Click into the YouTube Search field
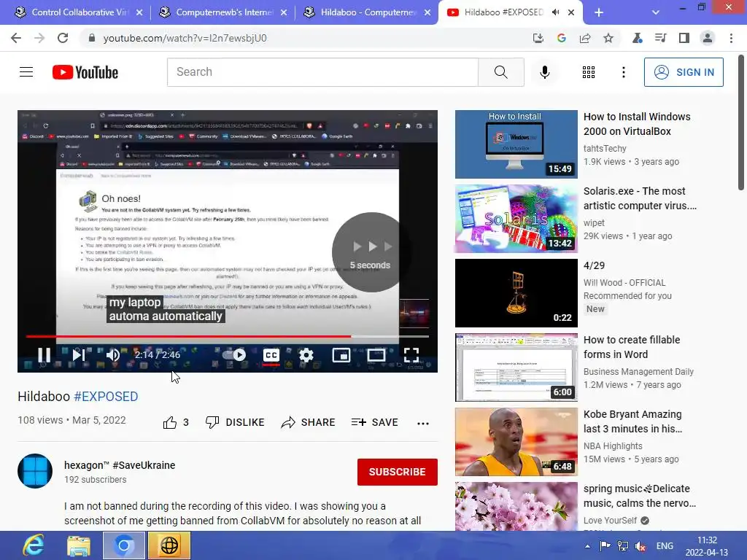Screen dimensions: 747x560 tap(322, 72)
